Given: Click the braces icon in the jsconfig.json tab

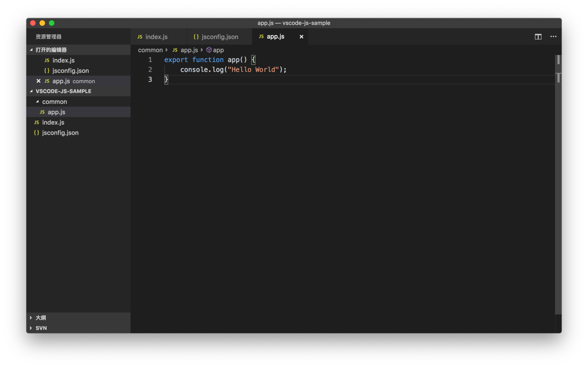Looking at the screenshot, I should click(196, 37).
